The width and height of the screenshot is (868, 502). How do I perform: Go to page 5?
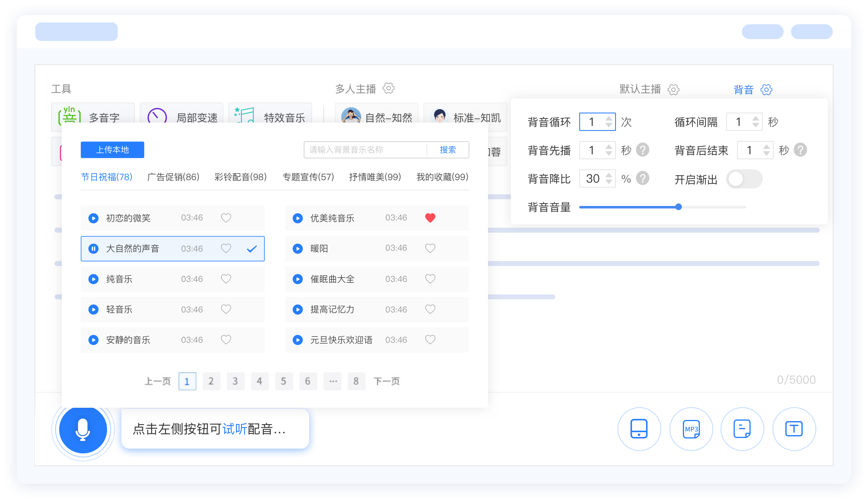tap(284, 381)
